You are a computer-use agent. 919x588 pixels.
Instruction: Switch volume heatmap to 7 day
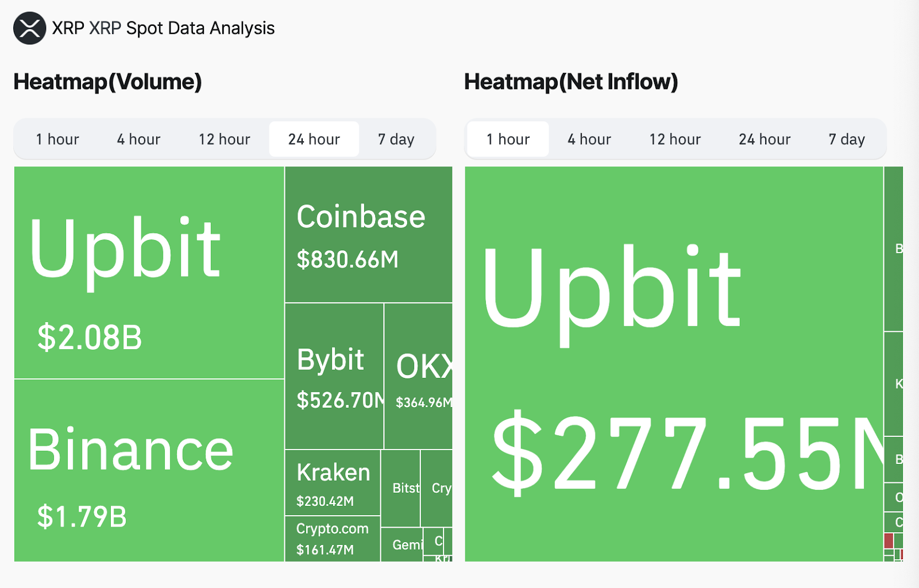tap(396, 140)
